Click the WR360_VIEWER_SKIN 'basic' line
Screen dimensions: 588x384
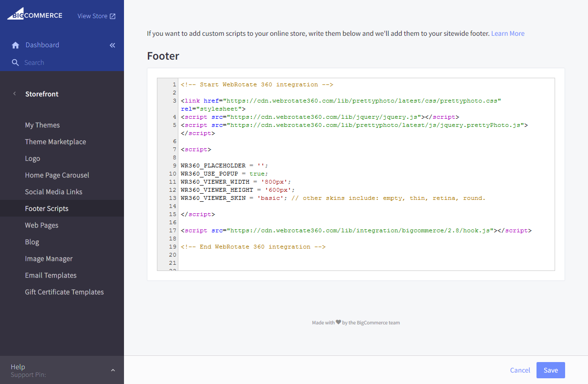click(x=333, y=198)
